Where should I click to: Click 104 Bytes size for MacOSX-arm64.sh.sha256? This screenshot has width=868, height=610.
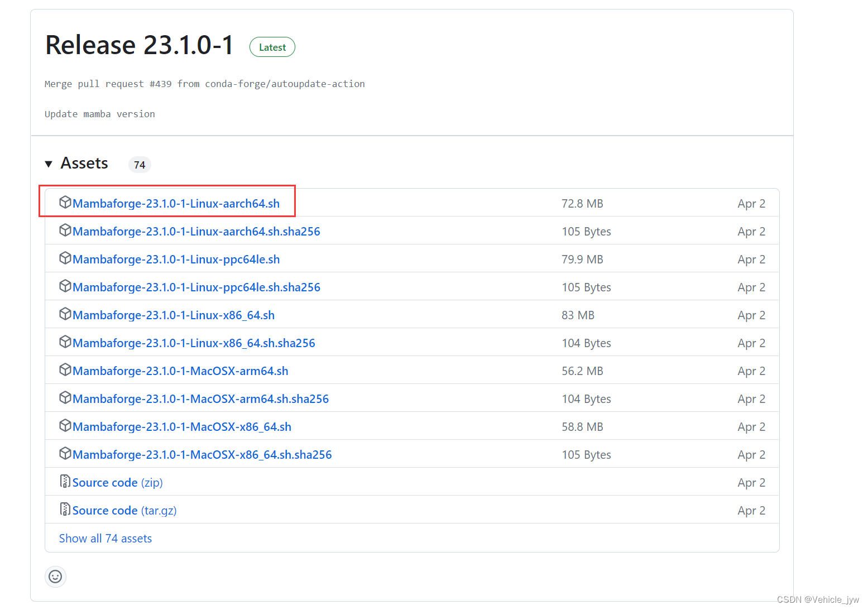pos(586,399)
